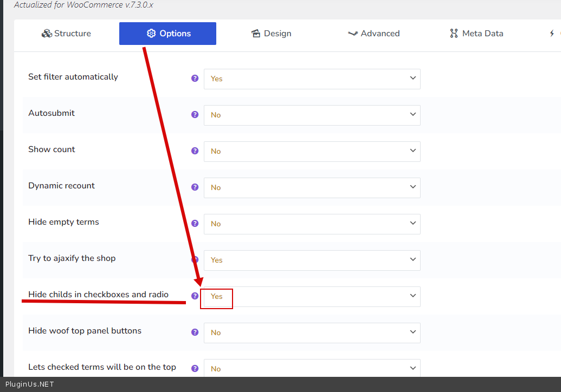Click question mark icon for Show count
This screenshot has height=392, width=561.
[x=195, y=151]
